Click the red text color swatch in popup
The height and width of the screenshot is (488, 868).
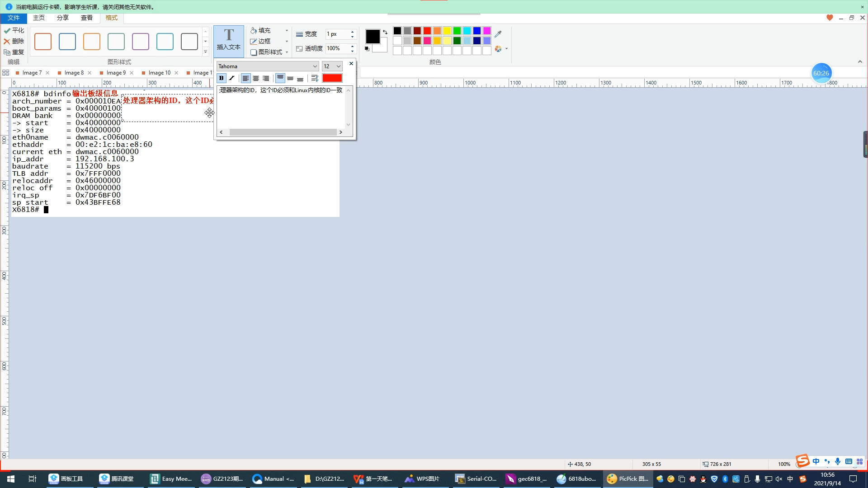[x=332, y=78]
